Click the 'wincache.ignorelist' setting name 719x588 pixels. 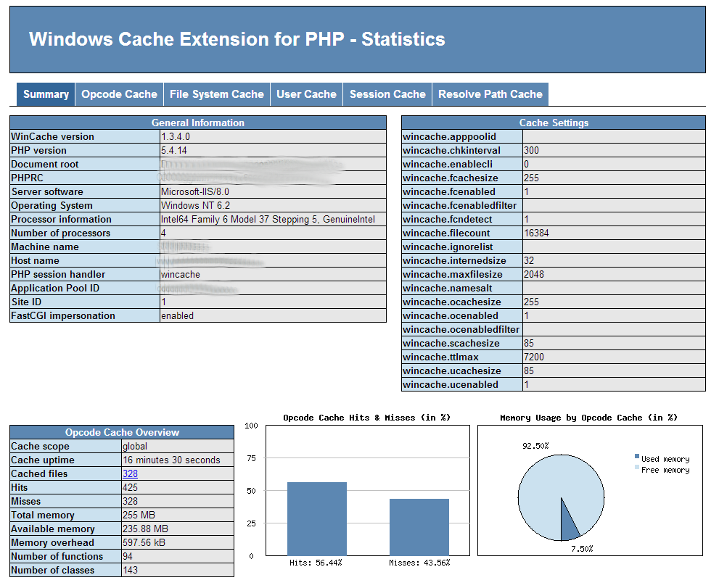(448, 247)
